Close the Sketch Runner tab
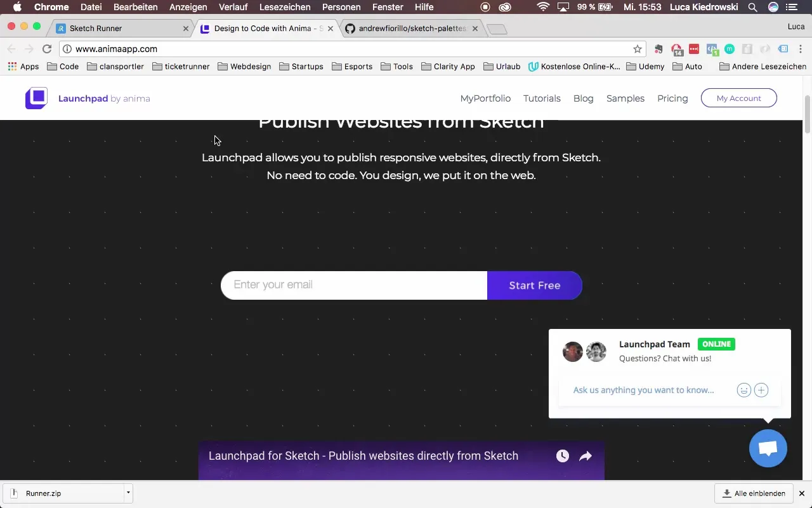This screenshot has height=508, width=812. tap(186, 29)
